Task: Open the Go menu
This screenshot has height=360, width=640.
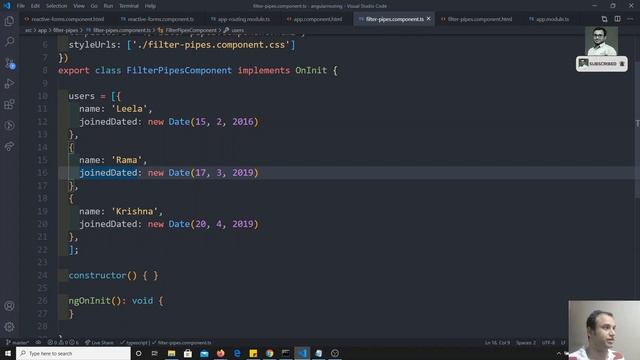Action: click(x=94, y=6)
